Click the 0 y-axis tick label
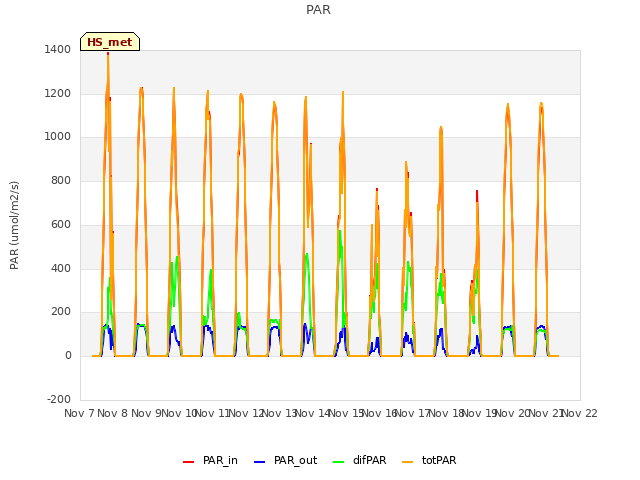Image resolution: width=640 pixels, height=480 pixels. click(68, 356)
